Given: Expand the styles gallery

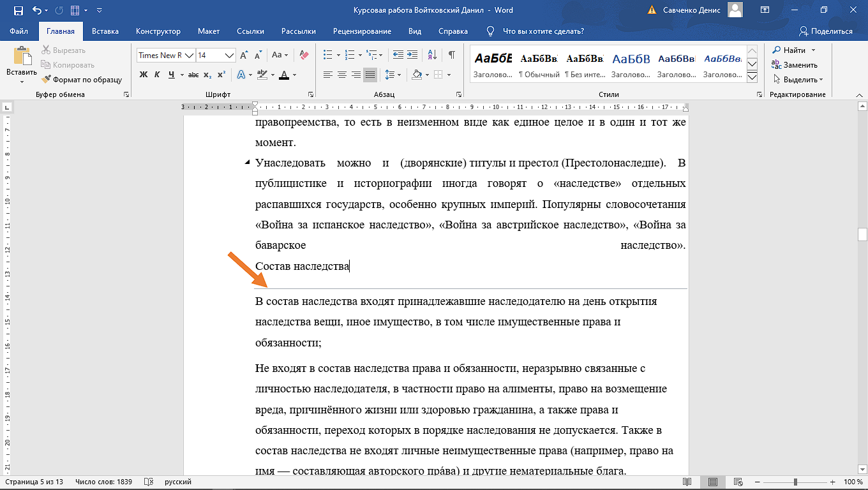Looking at the screenshot, I should tap(752, 77).
